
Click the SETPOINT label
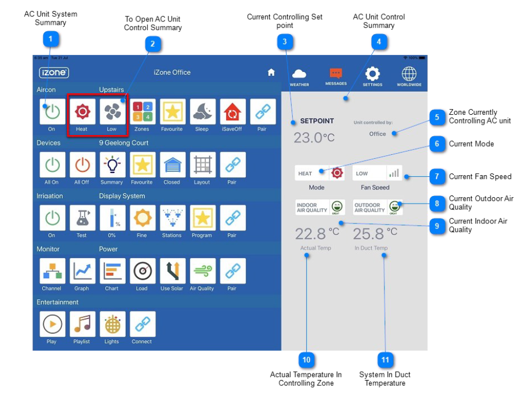[x=317, y=121]
